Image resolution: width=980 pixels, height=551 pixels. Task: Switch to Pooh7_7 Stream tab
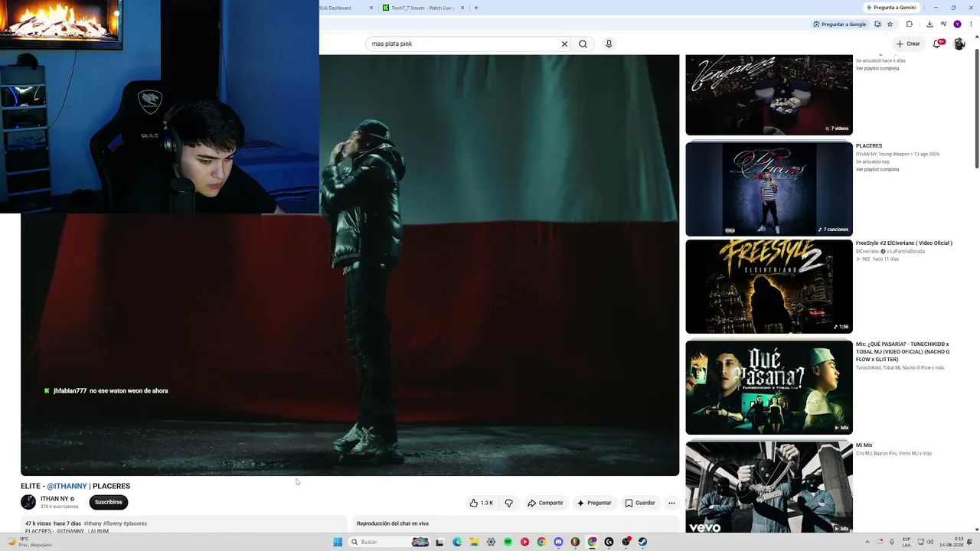click(423, 8)
